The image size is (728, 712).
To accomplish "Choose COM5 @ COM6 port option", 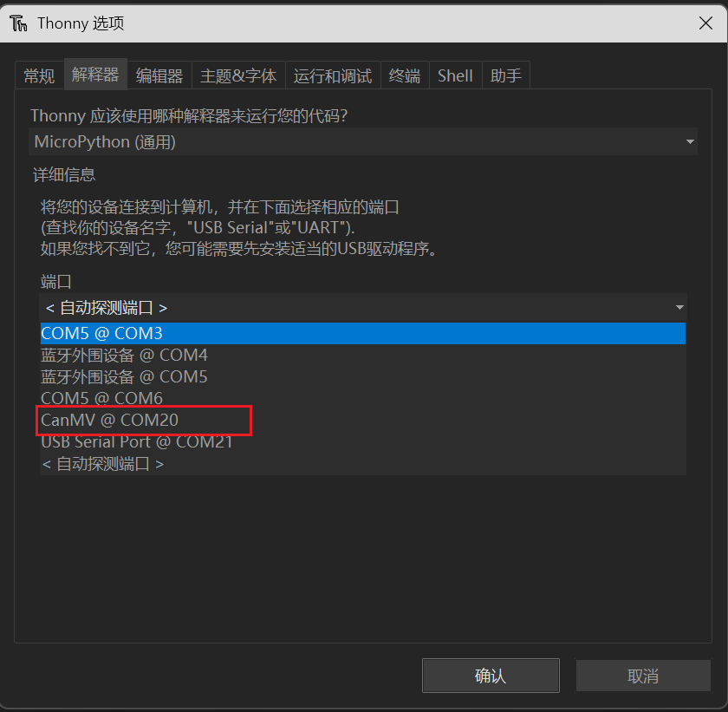I will [363, 398].
